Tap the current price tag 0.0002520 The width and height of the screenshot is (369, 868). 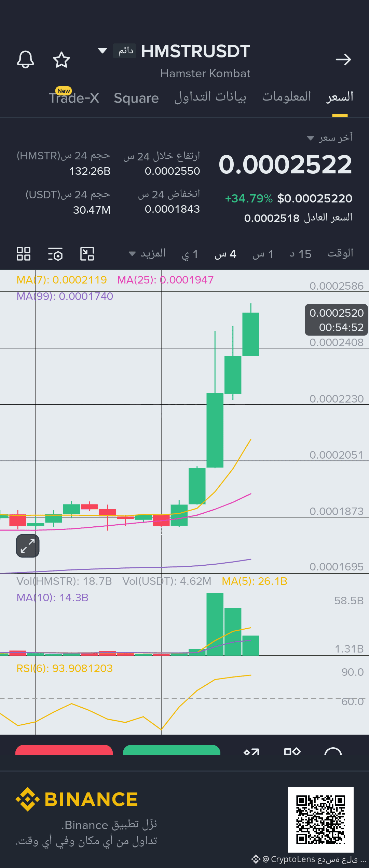337,320
